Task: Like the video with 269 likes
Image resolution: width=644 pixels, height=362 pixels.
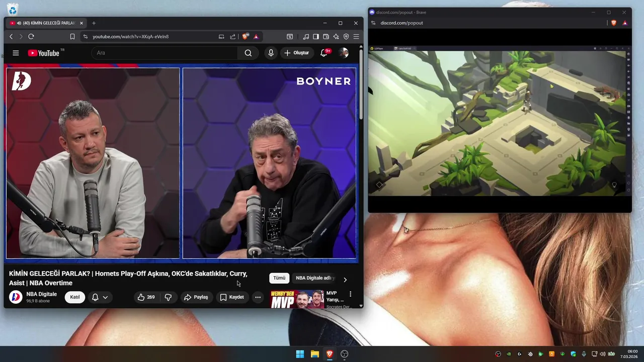Action: tap(146, 297)
